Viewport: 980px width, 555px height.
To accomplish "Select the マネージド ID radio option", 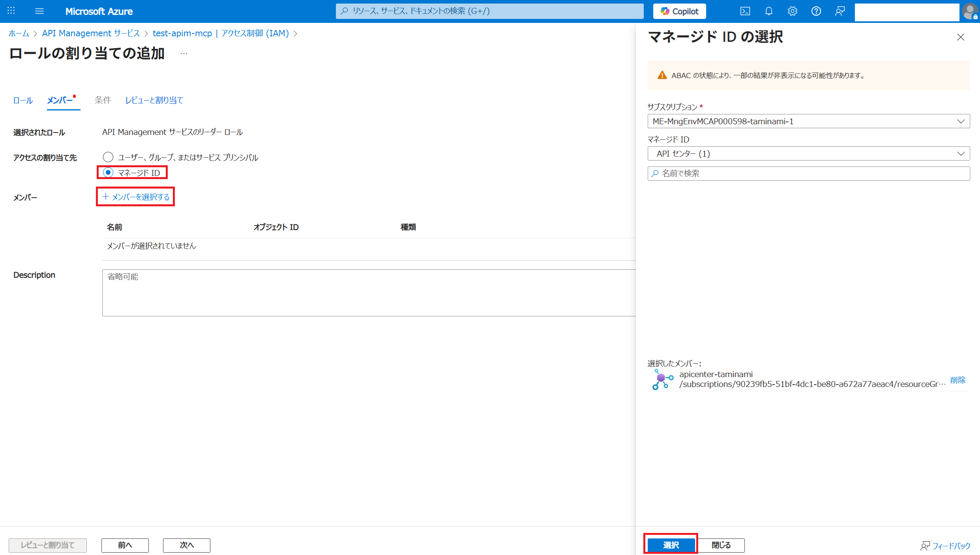I will coord(108,172).
